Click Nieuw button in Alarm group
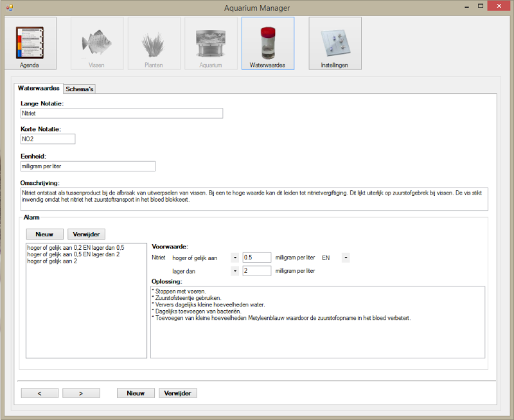 (x=44, y=234)
